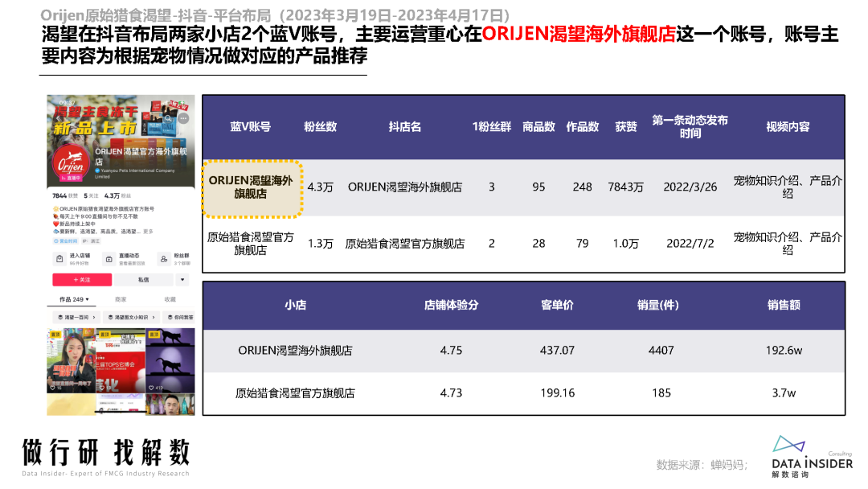
Task: Tap the search magnifier on the profile banner
Action: (168, 118)
